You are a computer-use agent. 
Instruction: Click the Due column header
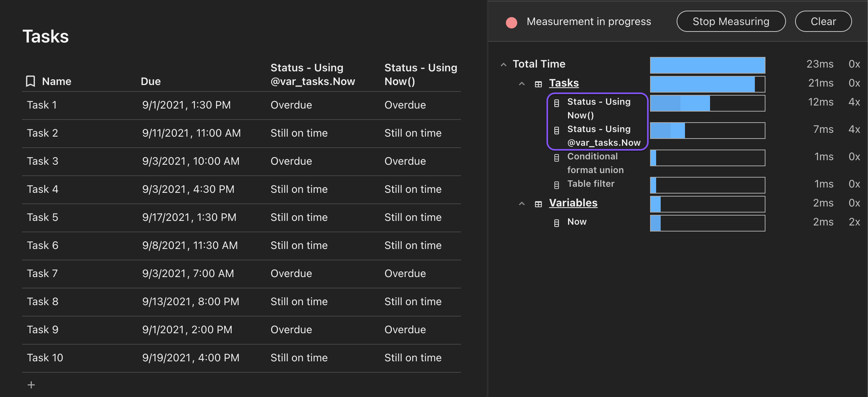click(x=151, y=81)
